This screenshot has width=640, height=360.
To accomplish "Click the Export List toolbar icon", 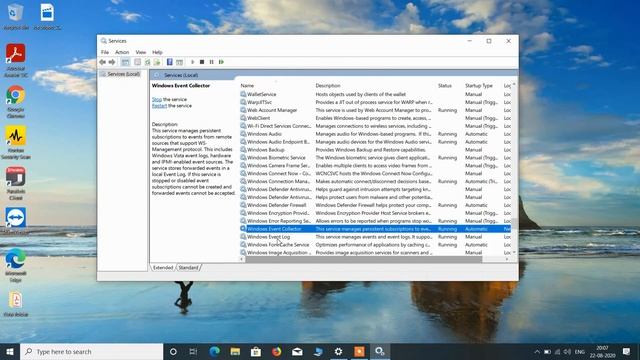I will 157,62.
